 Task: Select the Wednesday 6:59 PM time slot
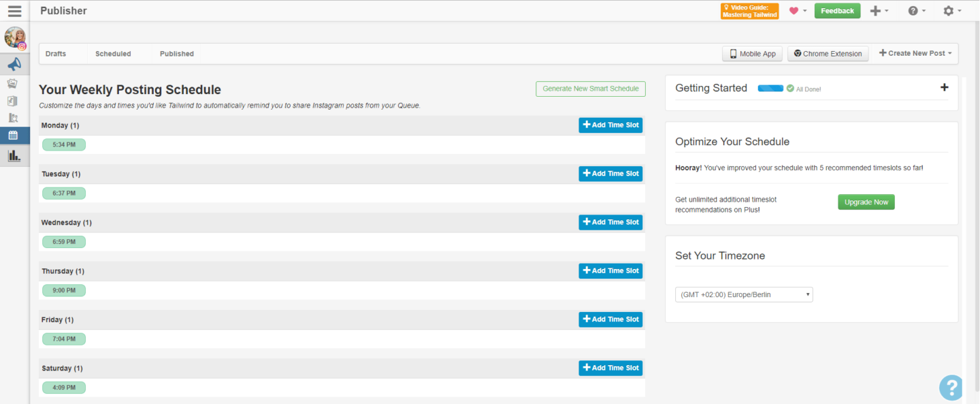click(64, 242)
